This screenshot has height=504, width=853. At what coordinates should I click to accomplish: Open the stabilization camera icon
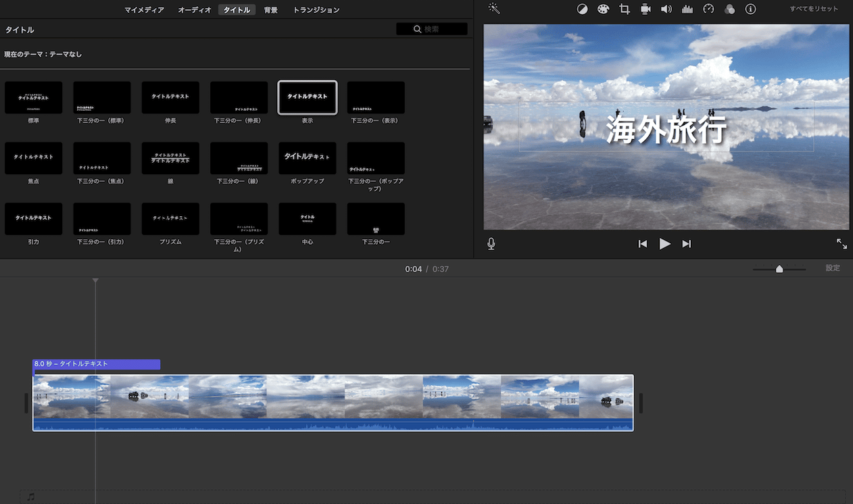click(645, 9)
